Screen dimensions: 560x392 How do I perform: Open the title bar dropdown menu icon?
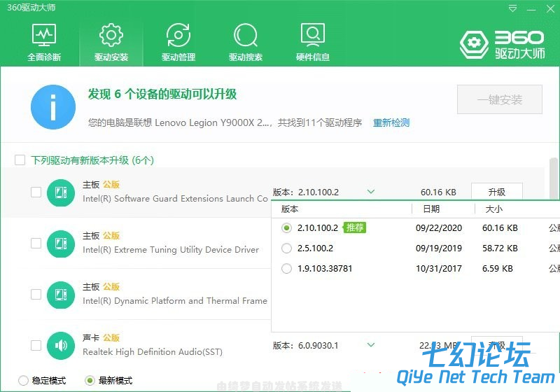point(512,8)
